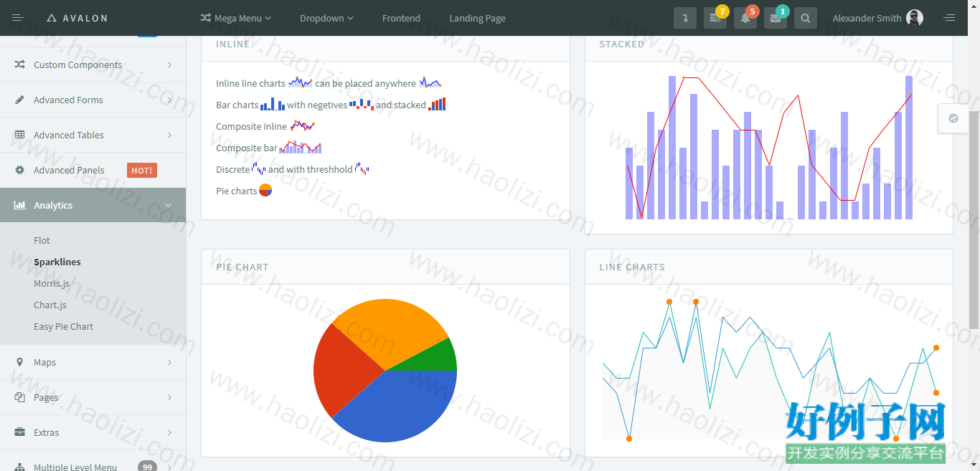Expand the Advanced Tables chevron
980x471 pixels.
[x=169, y=135]
